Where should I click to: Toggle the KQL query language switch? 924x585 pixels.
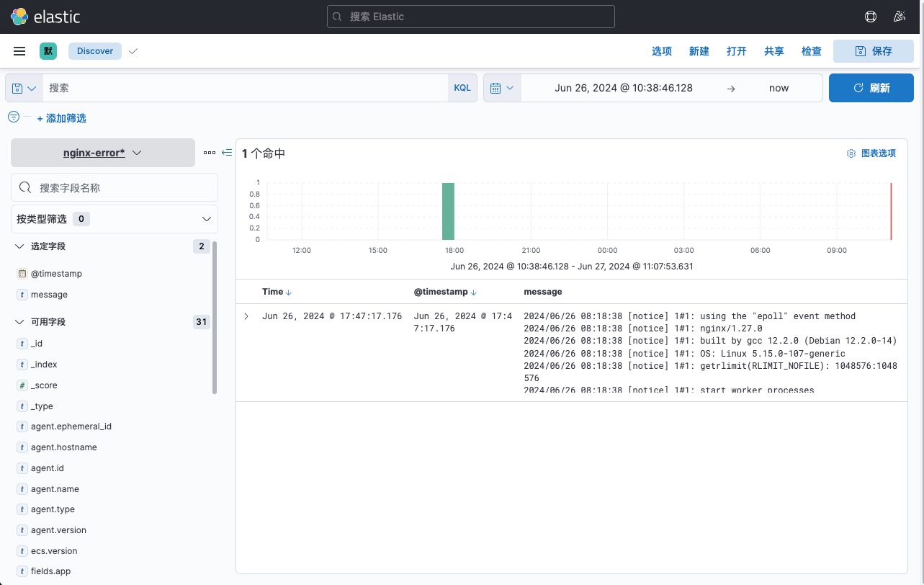[462, 88]
